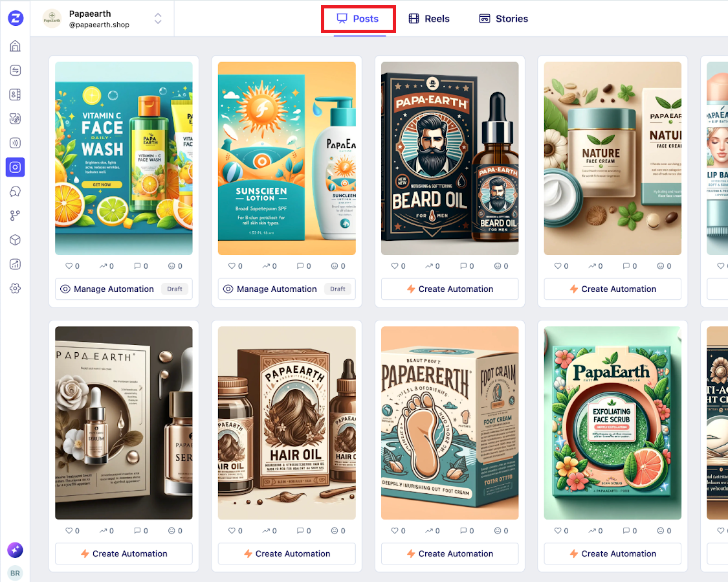Image resolution: width=728 pixels, height=582 pixels.
Task: Click the heart icon under Hair Oil post
Action: [232, 531]
